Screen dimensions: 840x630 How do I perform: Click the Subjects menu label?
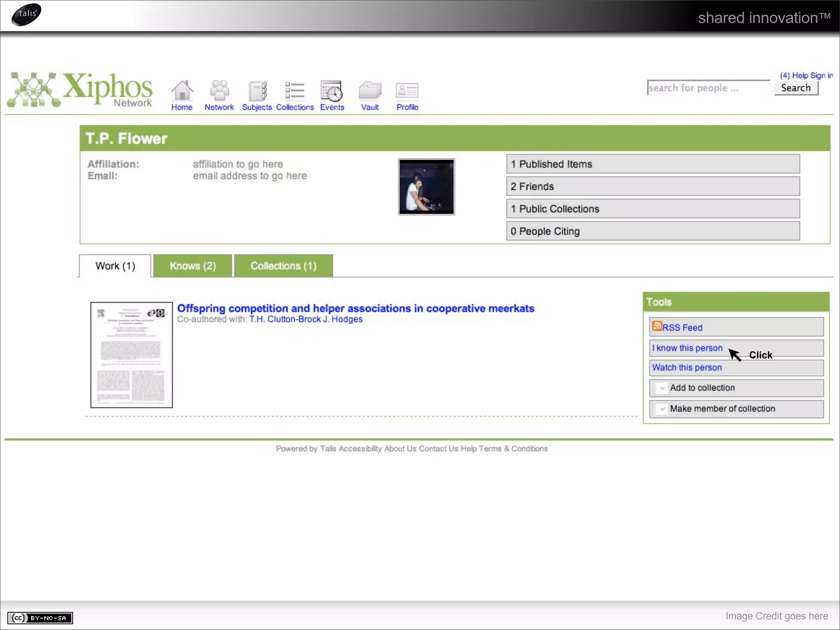pyautogui.click(x=257, y=107)
